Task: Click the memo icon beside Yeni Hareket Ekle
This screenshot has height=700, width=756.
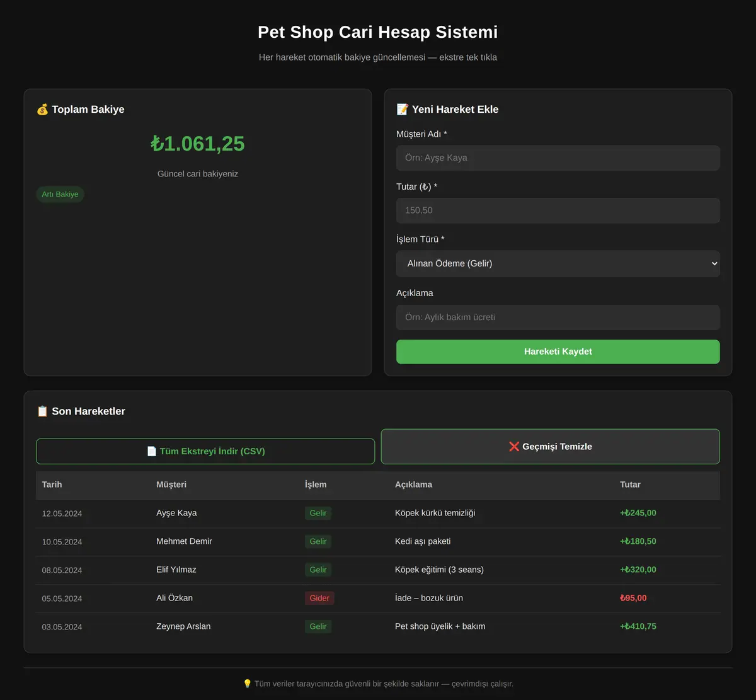Action: [x=403, y=110]
